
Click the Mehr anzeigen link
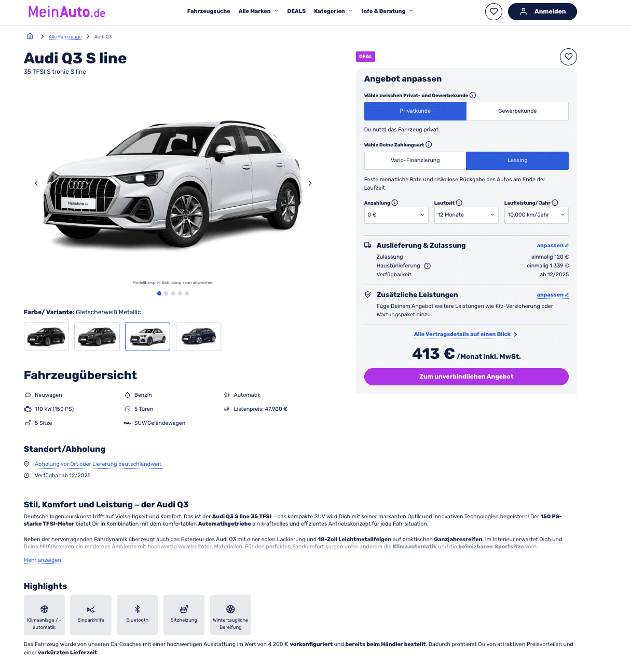click(x=43, y=560)
